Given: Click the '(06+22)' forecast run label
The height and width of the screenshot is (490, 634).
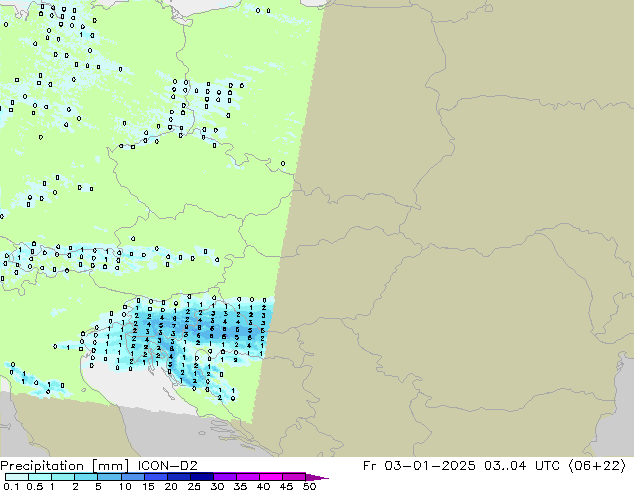Looking at the screenshot, I should (597, 466).
